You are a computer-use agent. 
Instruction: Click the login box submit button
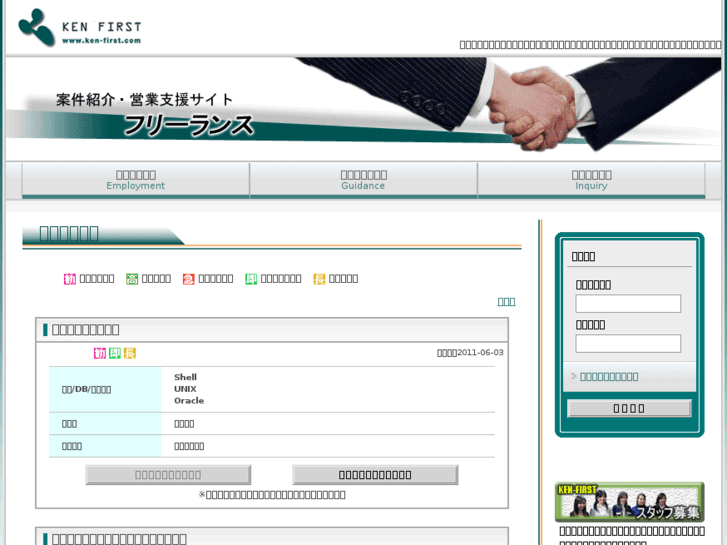(629, 408)
